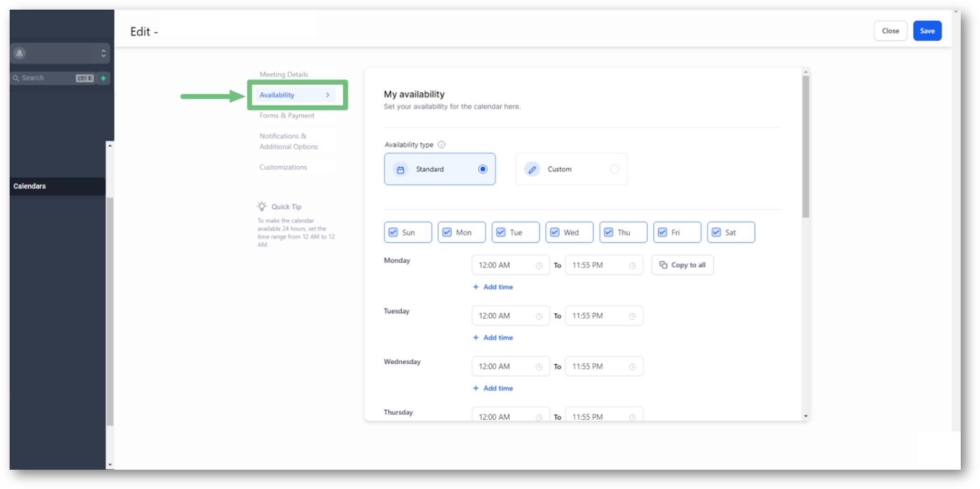
Task: Click the plus icon beside Monday Add time
Action: [x=476, y=287]
